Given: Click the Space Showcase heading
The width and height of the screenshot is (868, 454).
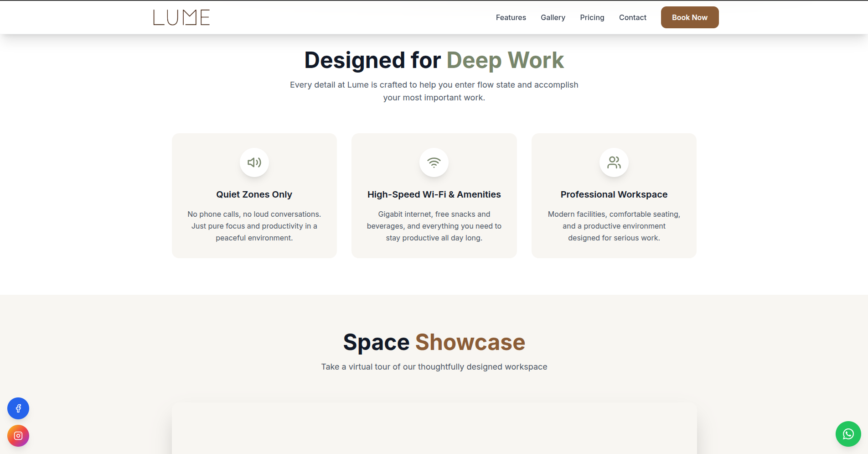Looking at the screenshot, I should click(x=434, y=342).
